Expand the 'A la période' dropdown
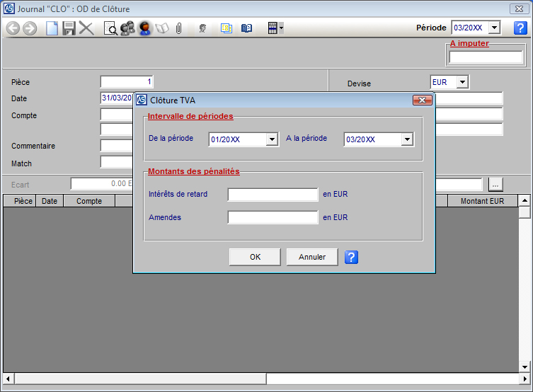Screen dimensions: 533x392 click(406, 139)
